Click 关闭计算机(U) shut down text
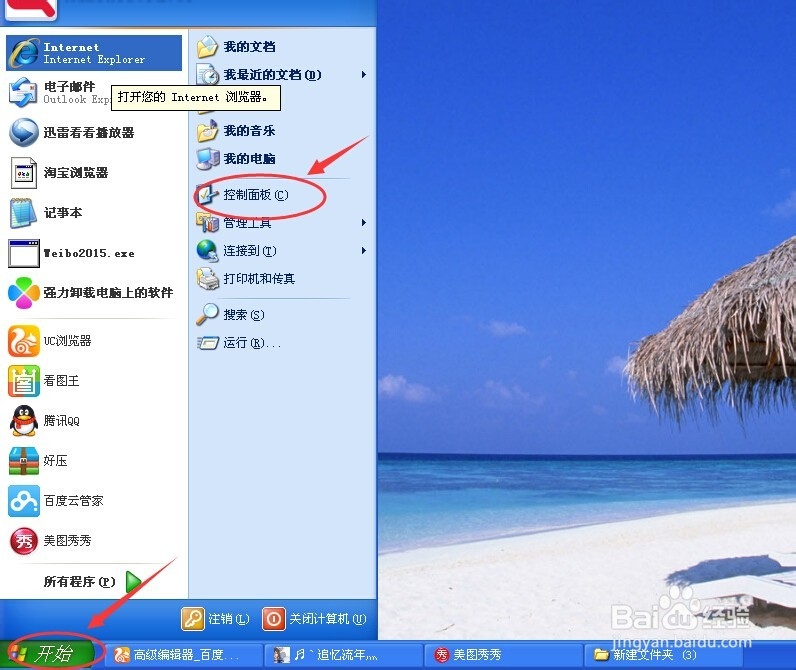Image resolution: width=796 pixels, height=670 pixels. coord(327,619)
